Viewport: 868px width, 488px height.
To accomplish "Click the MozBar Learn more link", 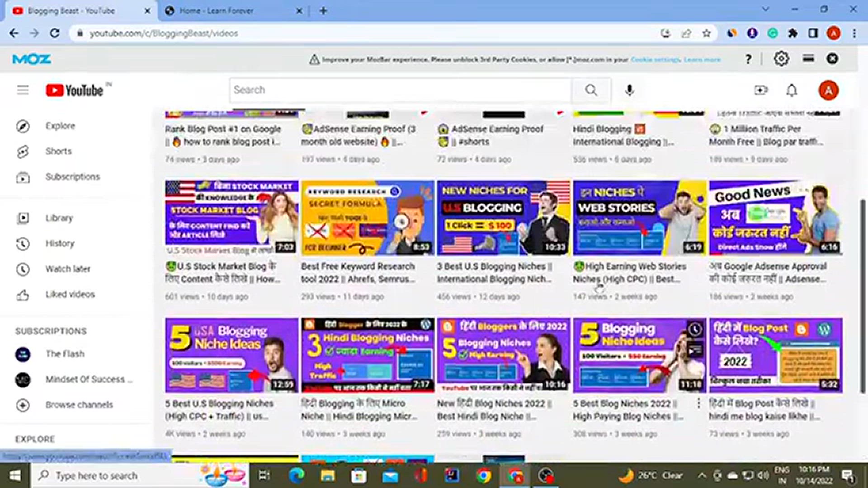I will coord(702,59).
